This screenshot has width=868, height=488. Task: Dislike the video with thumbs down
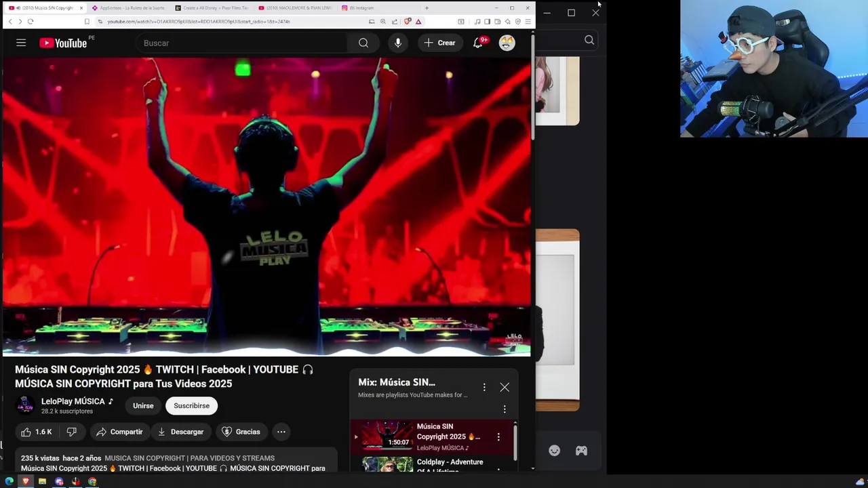tap(71, 432)
